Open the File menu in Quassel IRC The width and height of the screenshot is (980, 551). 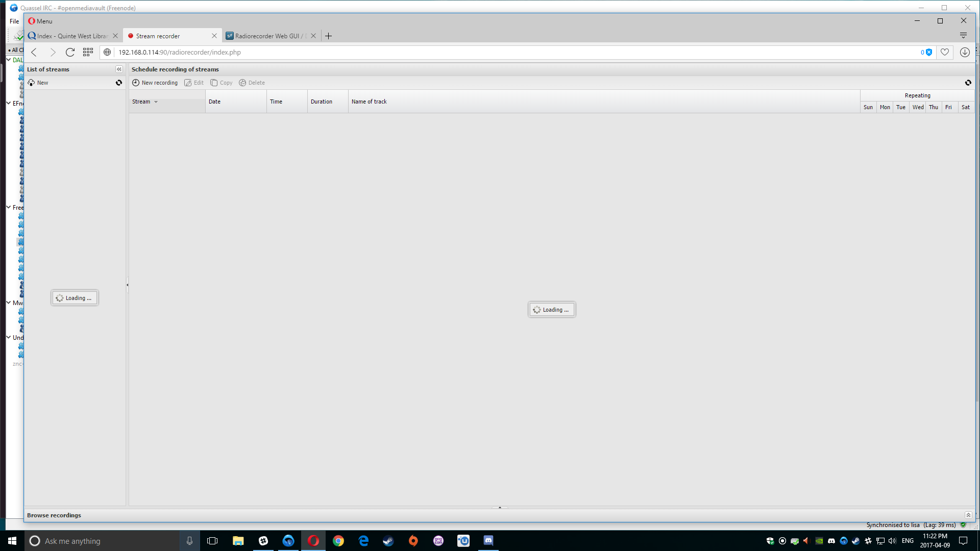click(x=14, y=21)
